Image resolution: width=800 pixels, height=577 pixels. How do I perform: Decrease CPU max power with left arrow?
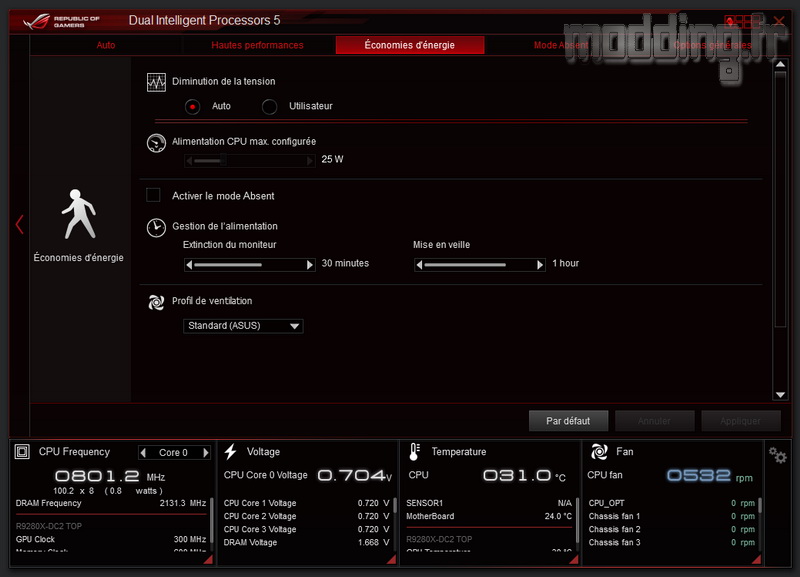189,161
